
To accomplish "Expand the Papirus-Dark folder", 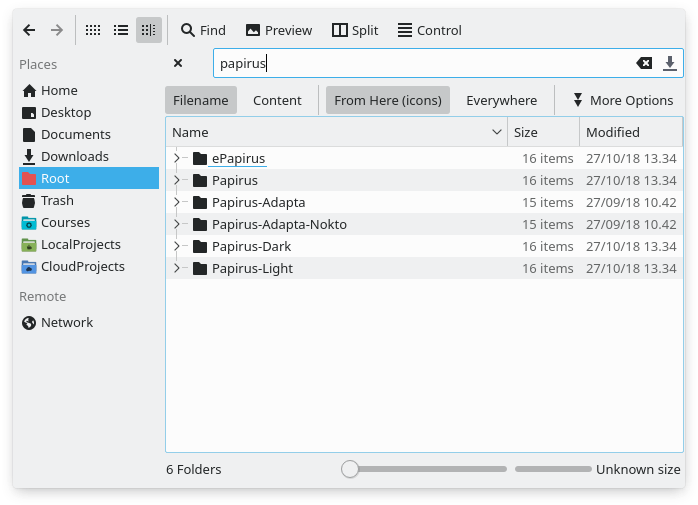I will [x=177, y=246].
